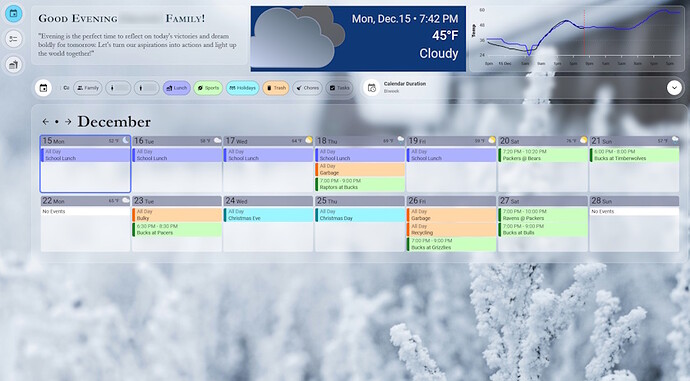Open the Raptors at Bucks game event
Viewport: 690px width, 381px height.
coord(360,184)
